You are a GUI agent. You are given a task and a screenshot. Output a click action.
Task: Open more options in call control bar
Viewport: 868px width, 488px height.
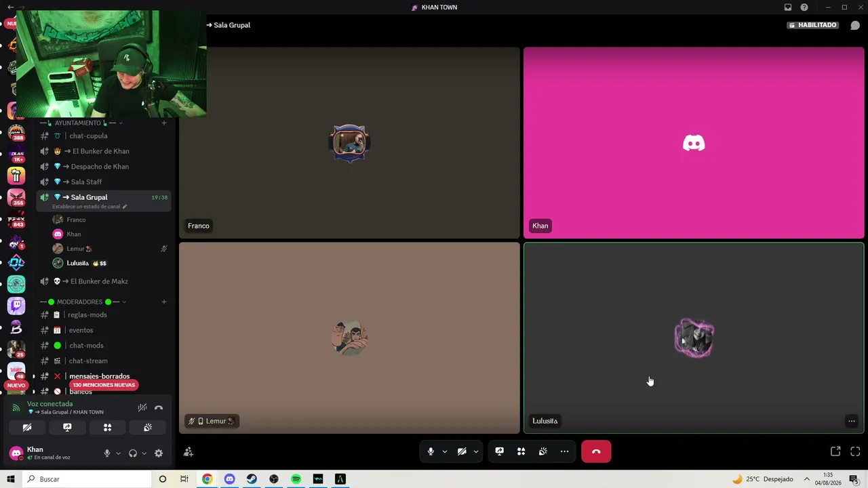coord(564,451)
